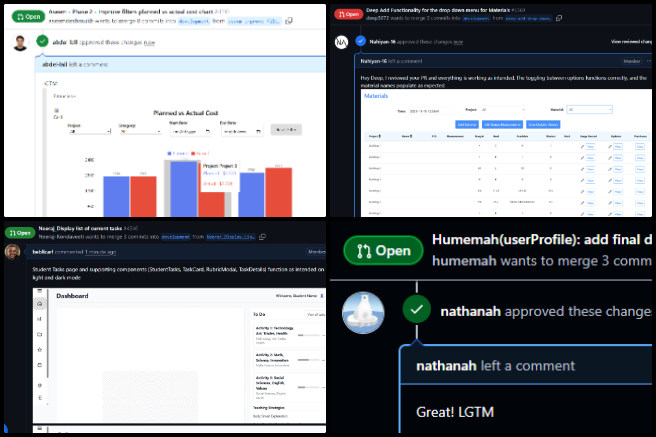
Task: Click the 1 minute ago timestamp on bebllcarl's comment
Action: tap(100, 252)
